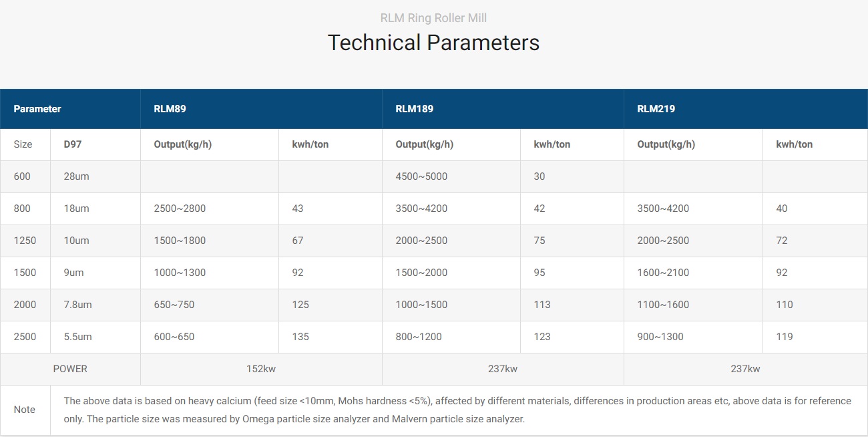Select the Technical Parameters heading

433,43
